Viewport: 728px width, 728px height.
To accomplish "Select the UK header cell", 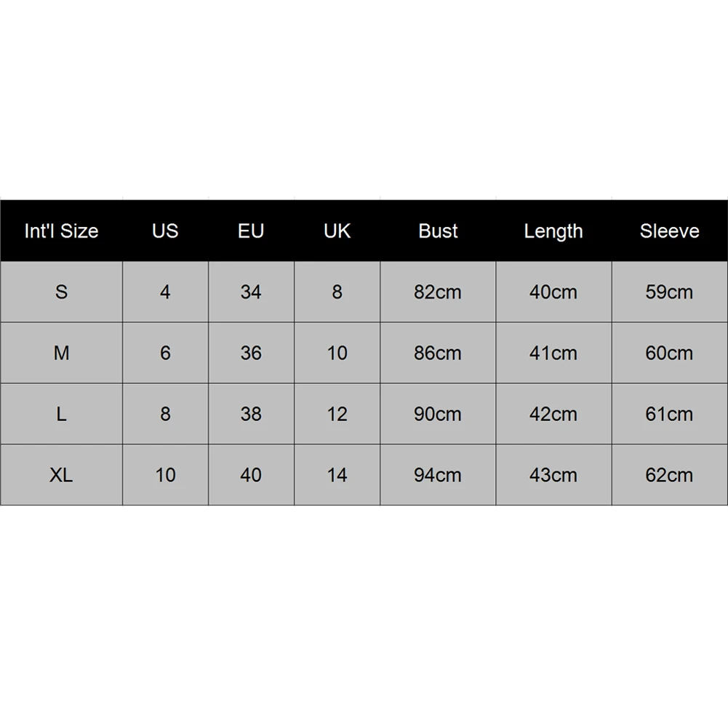I will pyautogui.click(x=337, y=231).
